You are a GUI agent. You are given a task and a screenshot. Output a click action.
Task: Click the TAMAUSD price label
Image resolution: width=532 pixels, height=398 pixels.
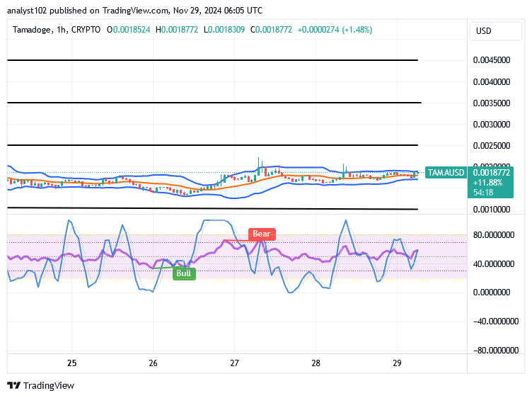point(446,173)
